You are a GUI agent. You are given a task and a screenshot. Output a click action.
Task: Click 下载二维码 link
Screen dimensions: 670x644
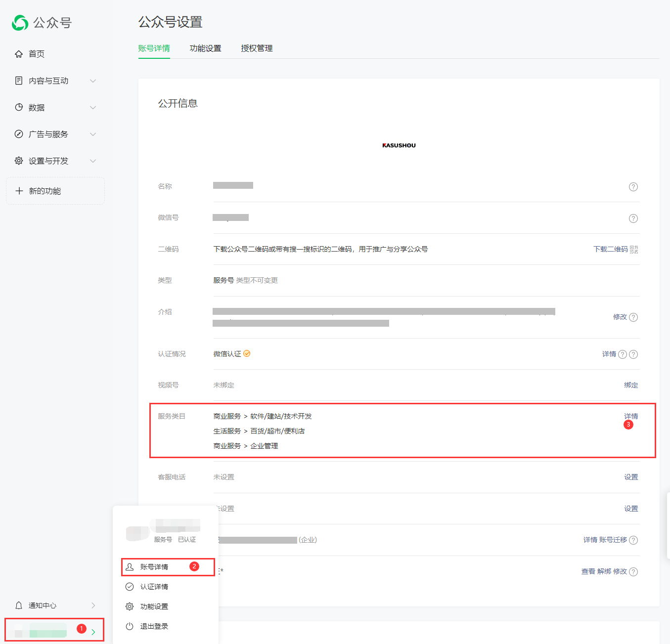tap(611, 249)
